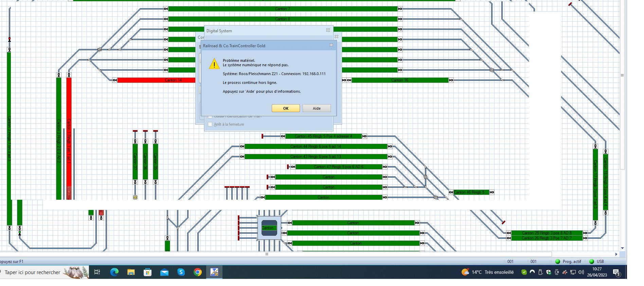Click the Prog. actif green status light
Screen dimensions: 644x286
557,262
